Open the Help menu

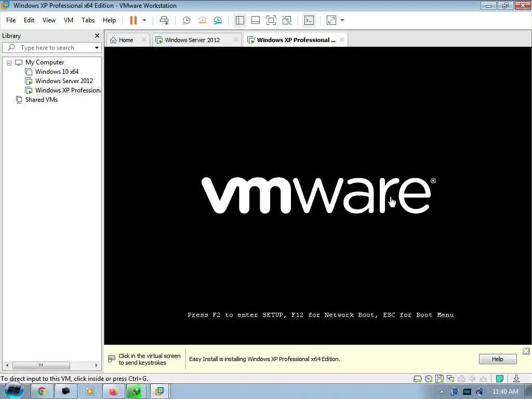coord(109,20)
